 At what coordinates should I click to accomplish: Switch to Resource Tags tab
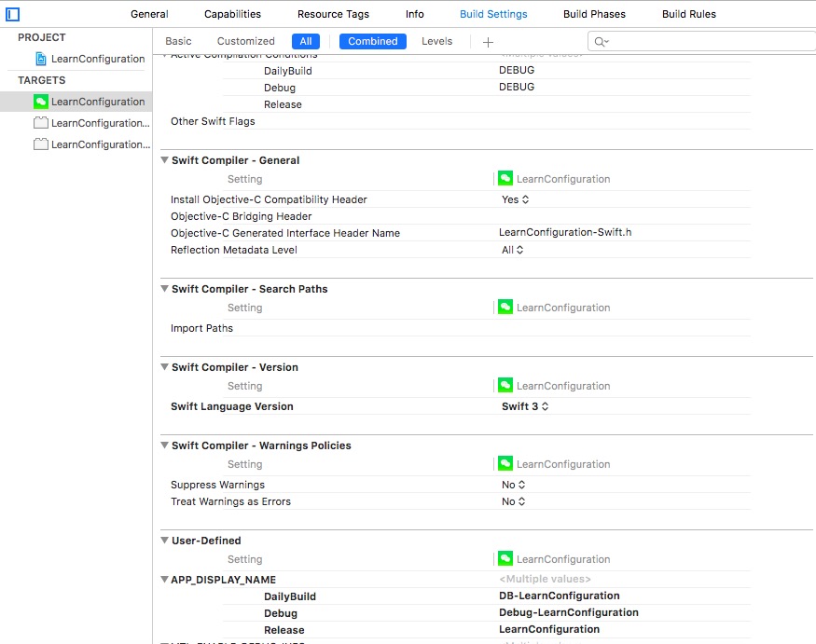click(333, 14)
